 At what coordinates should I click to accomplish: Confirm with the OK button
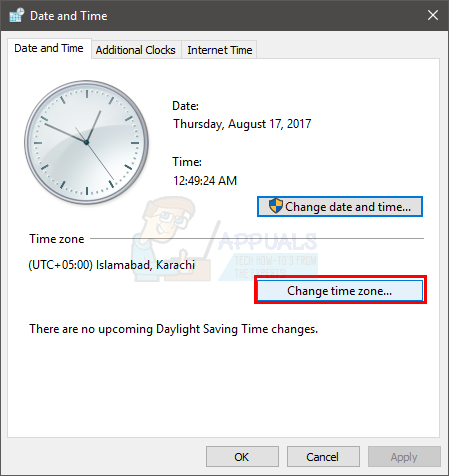click(242, 457)
